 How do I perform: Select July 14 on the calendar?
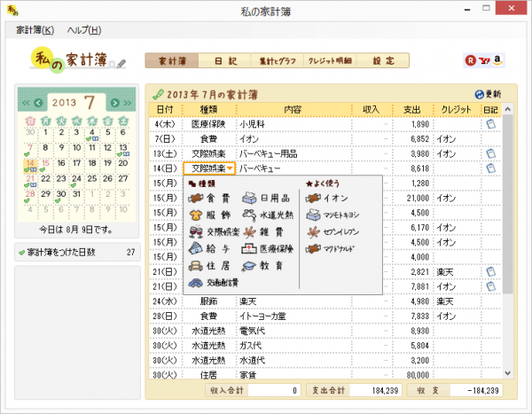click(30, 165)
